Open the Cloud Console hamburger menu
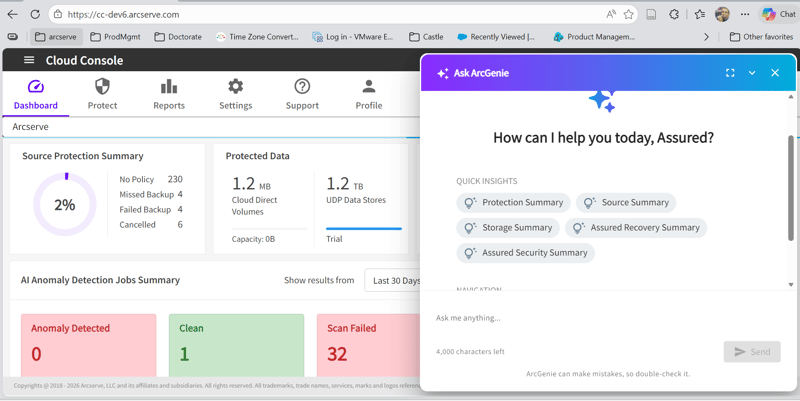Image resolution: width=800 pixels, height=401 pixels. coord(29,60)
